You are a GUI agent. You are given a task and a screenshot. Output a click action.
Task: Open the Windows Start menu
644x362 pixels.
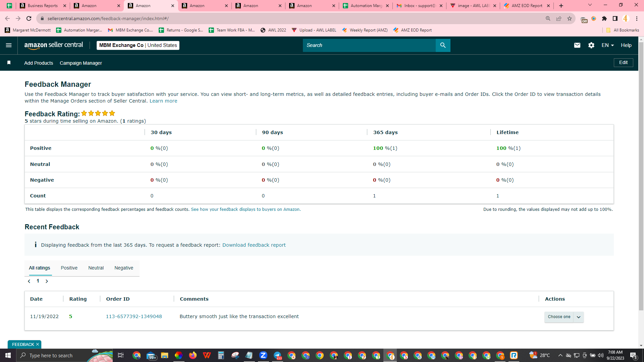(x=8, y=355)
